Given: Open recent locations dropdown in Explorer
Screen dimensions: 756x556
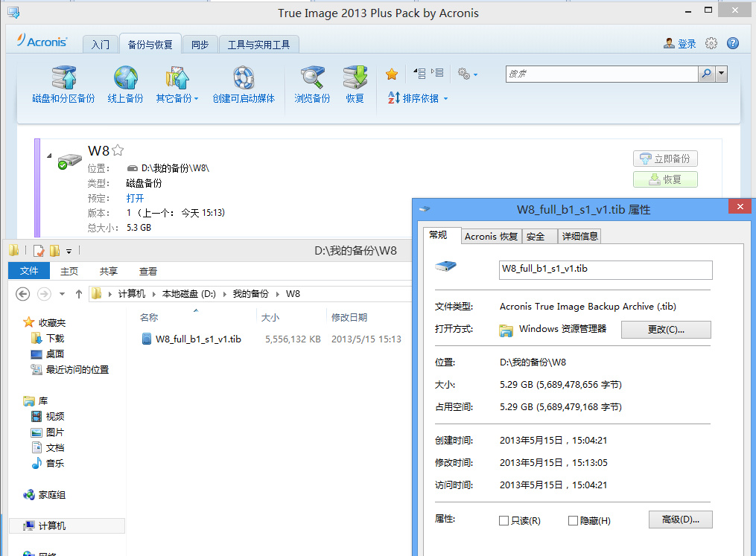Looking at the screenshot, I should point(62,294).
